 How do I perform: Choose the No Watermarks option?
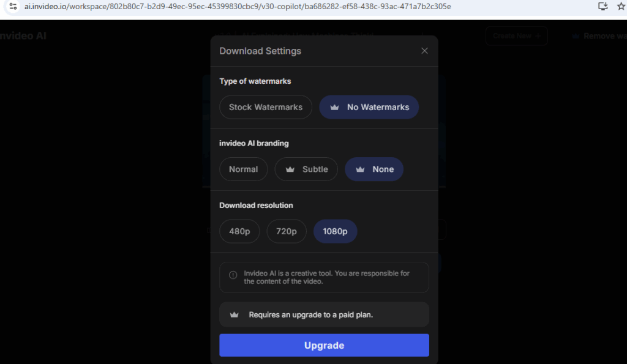click(369, 107)
